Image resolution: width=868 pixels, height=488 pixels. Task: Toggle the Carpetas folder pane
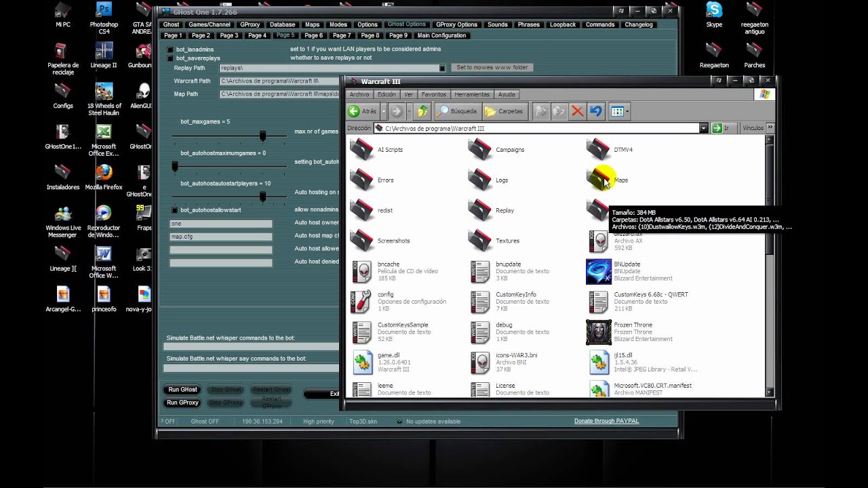pyautogui.click(x=504, y=111)
